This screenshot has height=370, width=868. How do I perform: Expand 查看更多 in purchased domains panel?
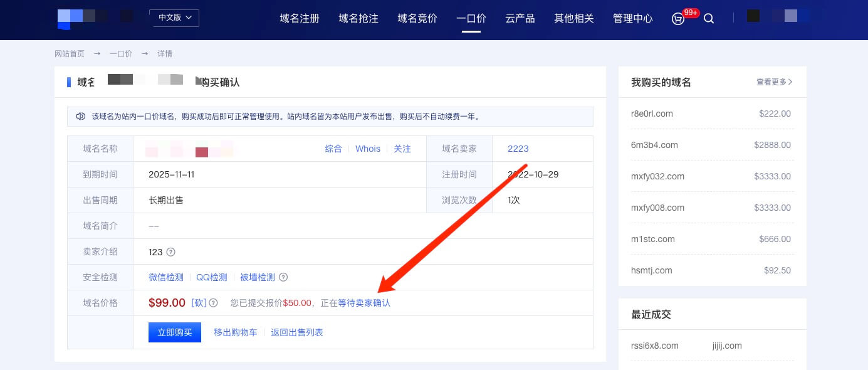coord(774,82)
